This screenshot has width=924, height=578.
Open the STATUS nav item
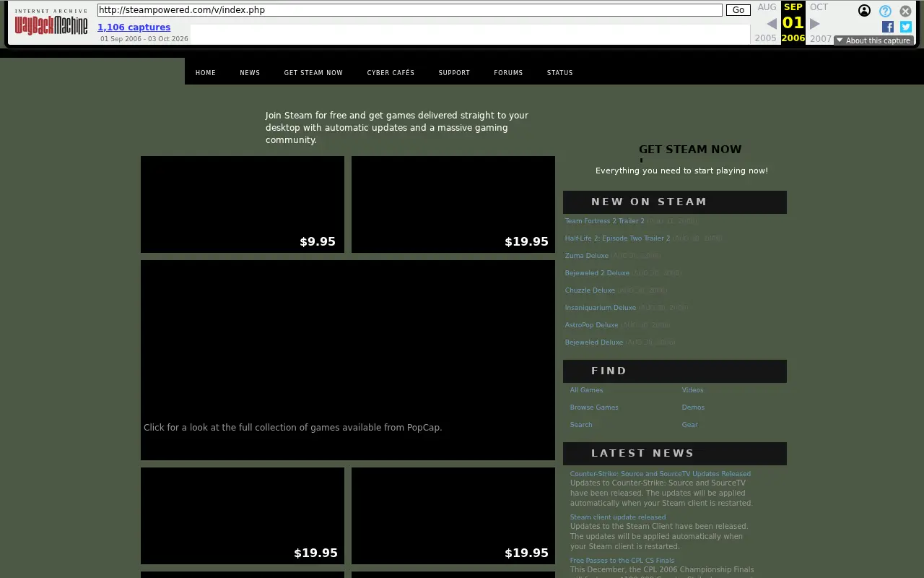coord(559,73)
